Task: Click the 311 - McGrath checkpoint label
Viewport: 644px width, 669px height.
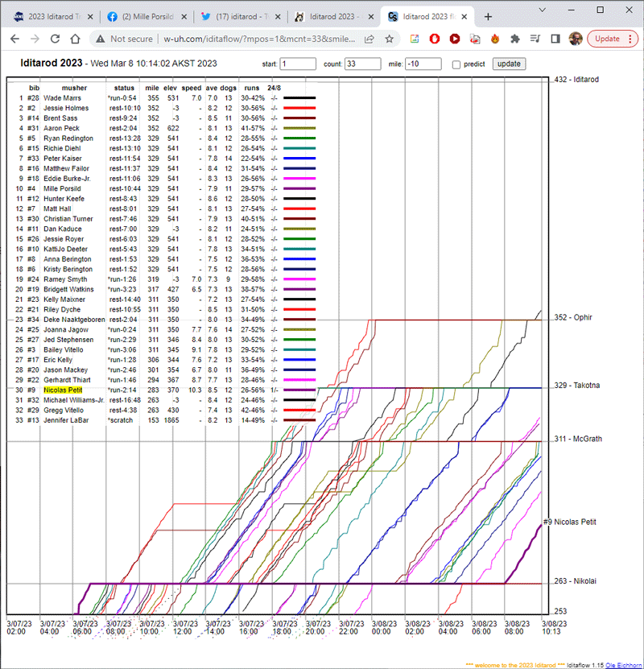Action: coord(578,439)
